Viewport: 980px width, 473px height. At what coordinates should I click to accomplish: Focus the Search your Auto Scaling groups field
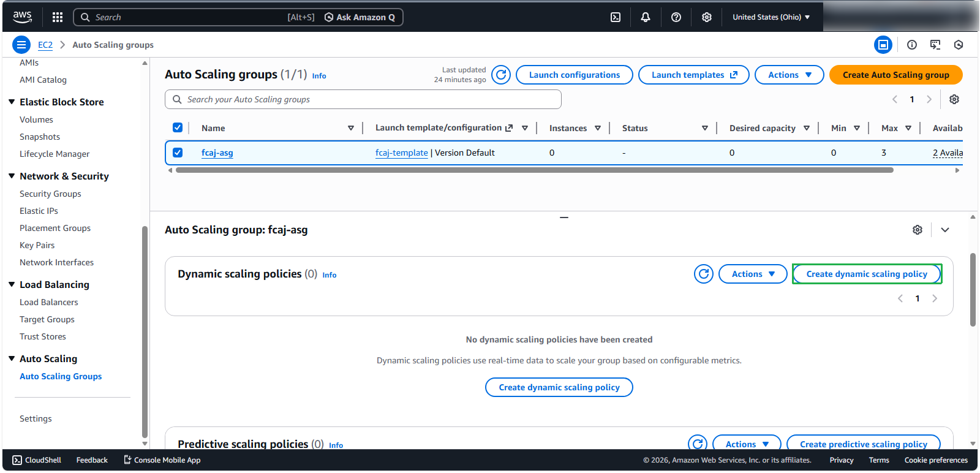(363, 99)
